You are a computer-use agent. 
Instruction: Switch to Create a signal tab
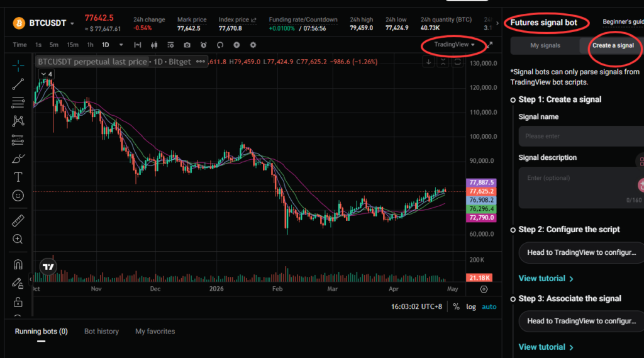pos(613,46)
